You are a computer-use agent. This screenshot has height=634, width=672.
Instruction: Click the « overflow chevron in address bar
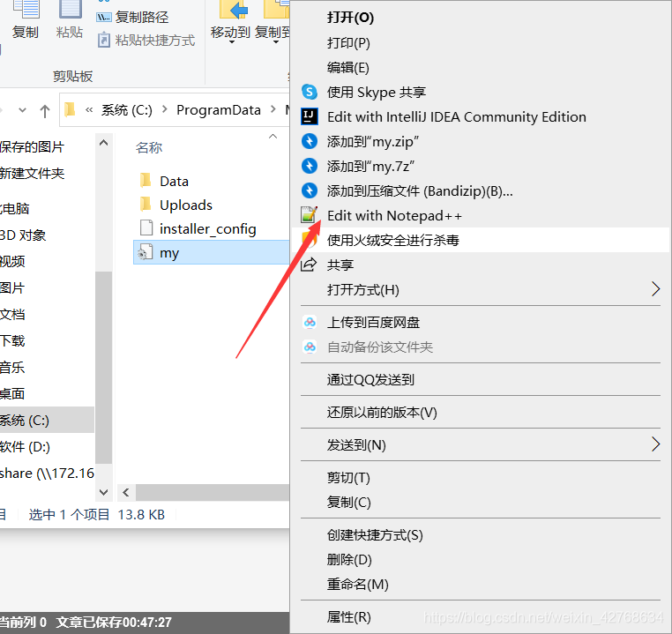click(89, 110)
